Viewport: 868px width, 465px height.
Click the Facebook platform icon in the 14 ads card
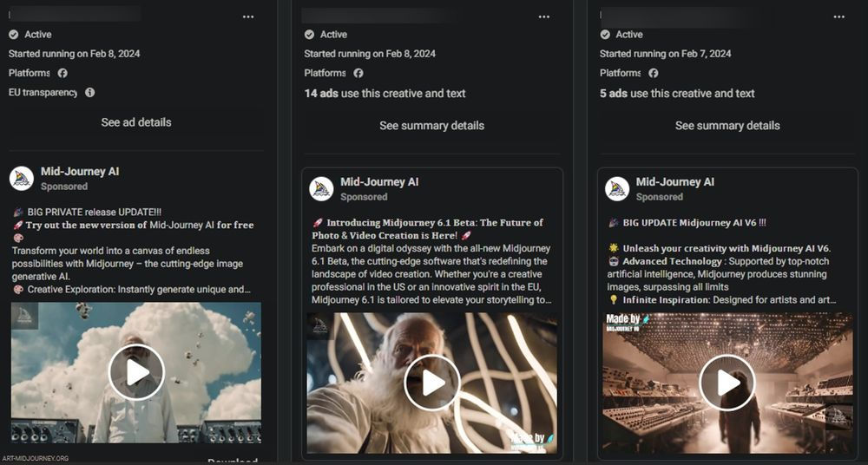[x=357, y=74]
